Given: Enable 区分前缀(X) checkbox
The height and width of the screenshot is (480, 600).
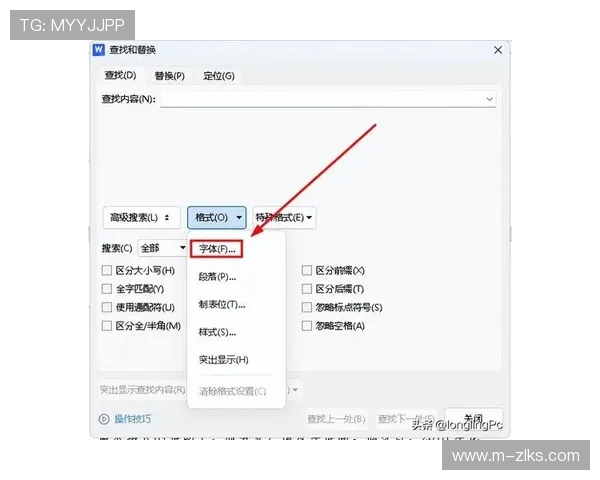Looking at the screenshot, I should tap(307, 271).
